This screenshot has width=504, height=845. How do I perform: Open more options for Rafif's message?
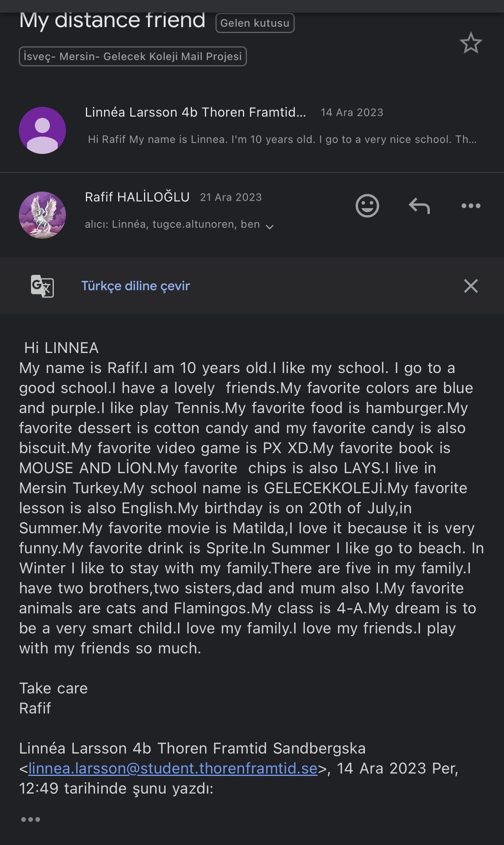[x=471, y=206]
